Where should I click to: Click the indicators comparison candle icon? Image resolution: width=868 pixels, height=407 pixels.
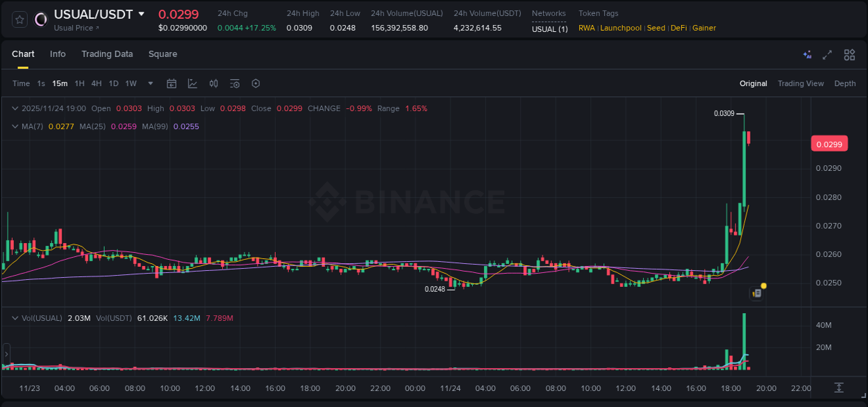(213, 83)
